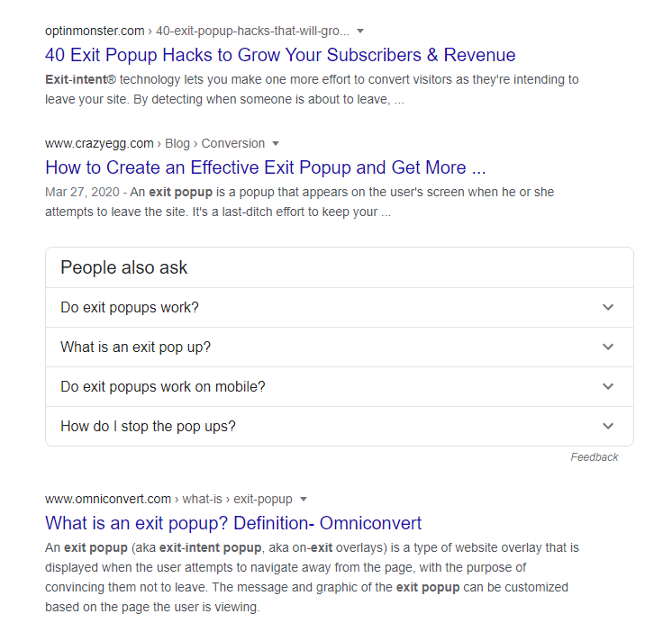Click the "People also ask" heading

point(123,267)
